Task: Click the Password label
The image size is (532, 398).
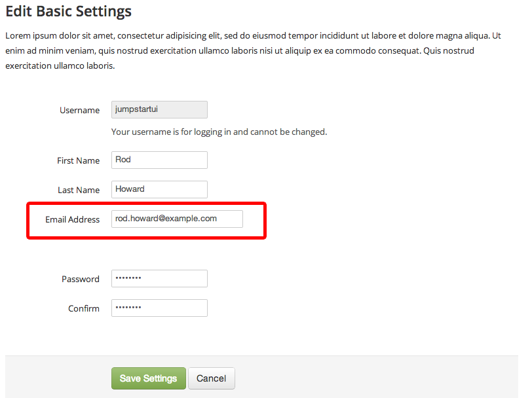Action: pos(81,280)
